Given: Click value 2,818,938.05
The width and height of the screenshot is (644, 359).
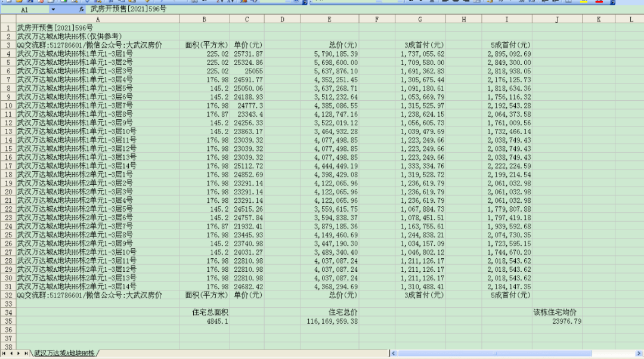Looking at the screenshot, I should [x=509, y=70].
